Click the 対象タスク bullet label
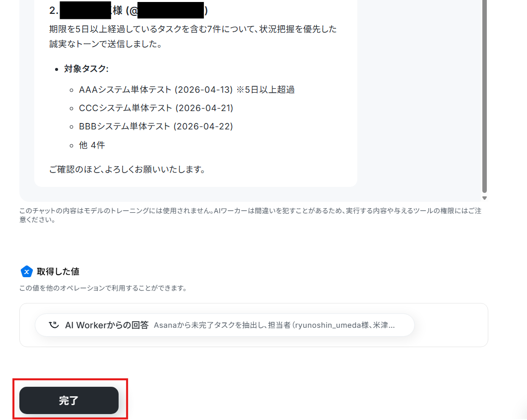 coord(86,69)
